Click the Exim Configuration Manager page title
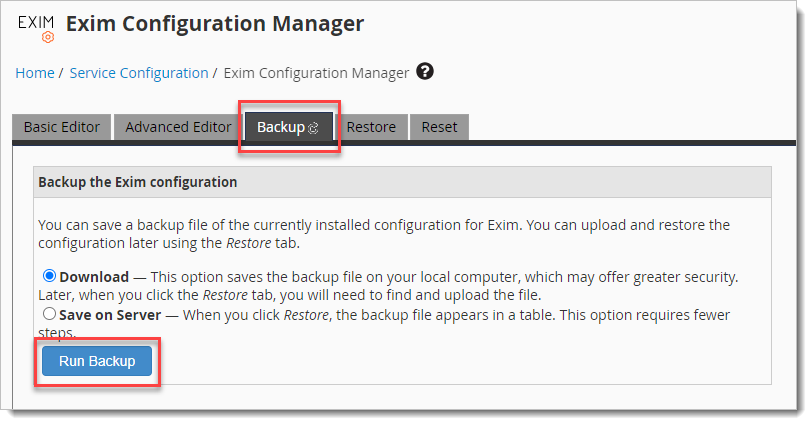The width and height of the screenshot is (812, 425). (x=215, y=24)
